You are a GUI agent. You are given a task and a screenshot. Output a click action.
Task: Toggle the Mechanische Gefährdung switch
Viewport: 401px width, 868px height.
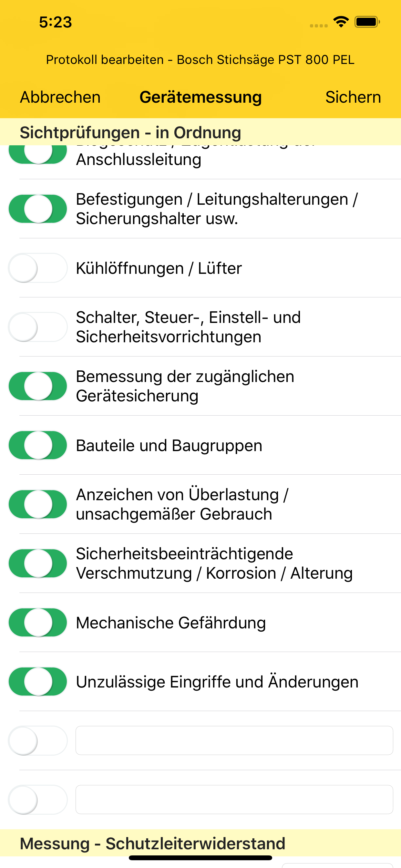tap(38, 622)
